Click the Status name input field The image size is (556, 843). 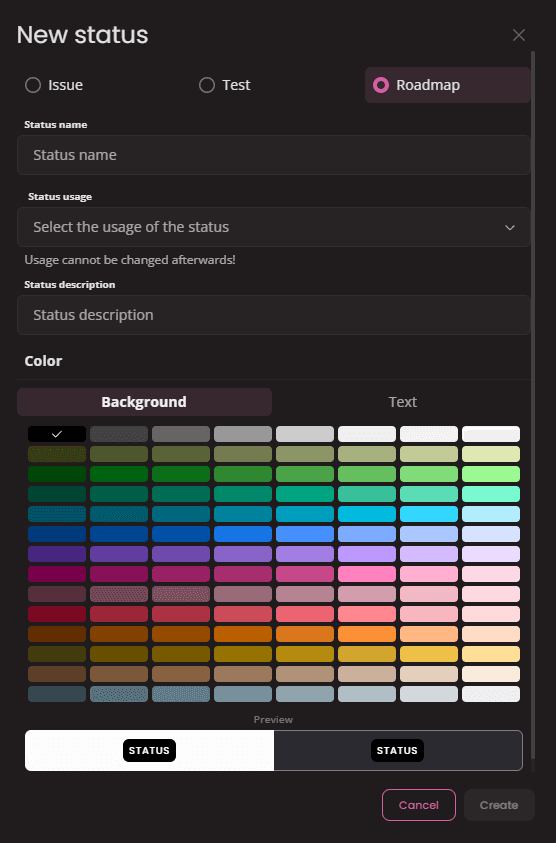(x=274, y=155)
